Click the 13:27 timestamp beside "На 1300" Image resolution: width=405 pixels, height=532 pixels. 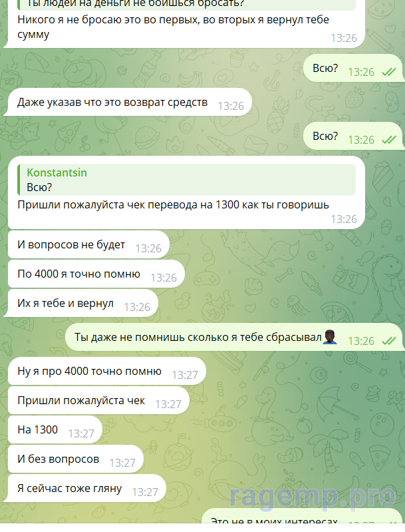click(x=81, y=433)
